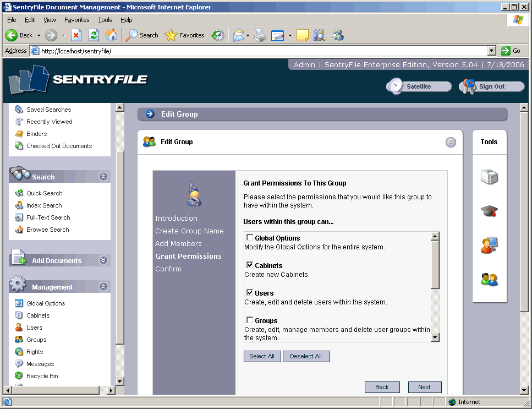The image size is (532, 409).
Task: Expand the Add Documents sidebar section
Action: point(103,260)
